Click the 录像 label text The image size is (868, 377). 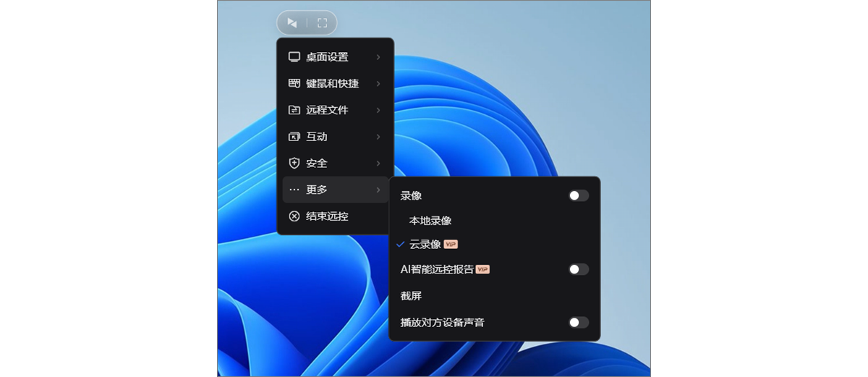pyautogui.click(x=412, y=195)
